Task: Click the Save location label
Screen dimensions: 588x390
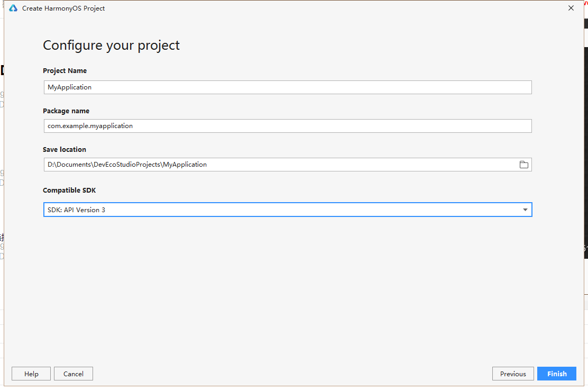Action: click(65, 150)
